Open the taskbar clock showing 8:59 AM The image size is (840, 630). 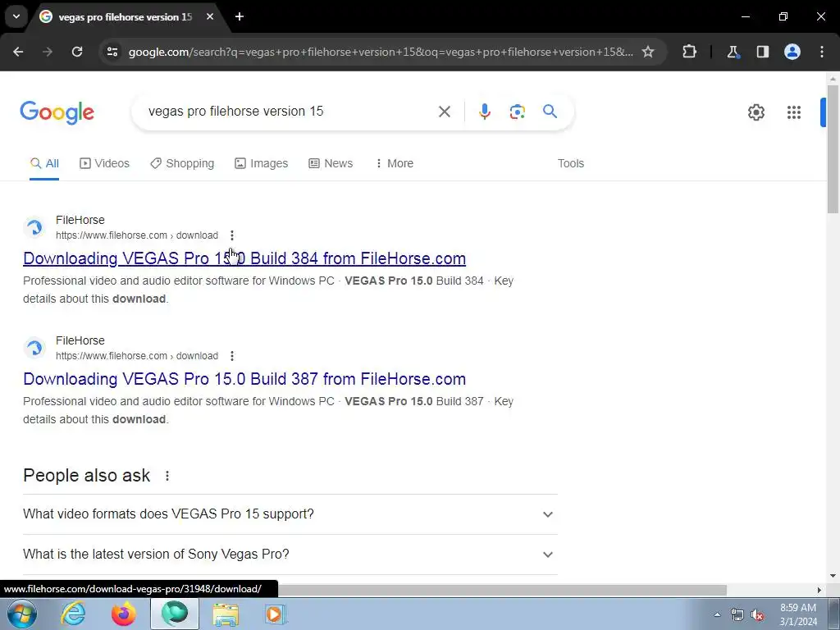point(798,614)
